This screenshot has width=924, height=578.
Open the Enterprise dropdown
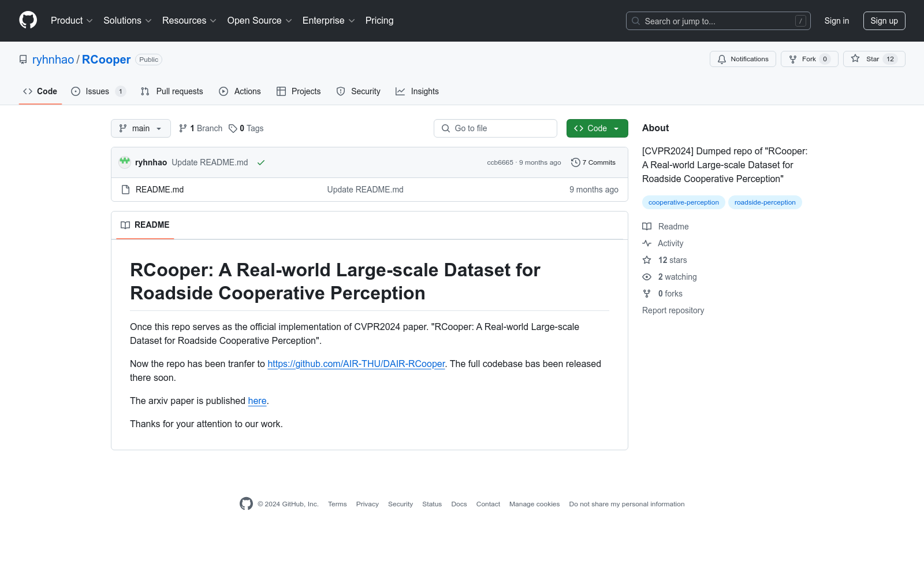point(329,20)
